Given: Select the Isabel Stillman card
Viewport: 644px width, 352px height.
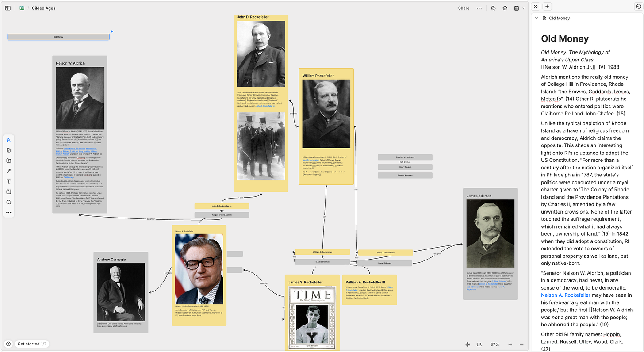Looking at the screenshot, I should (385, 263).
